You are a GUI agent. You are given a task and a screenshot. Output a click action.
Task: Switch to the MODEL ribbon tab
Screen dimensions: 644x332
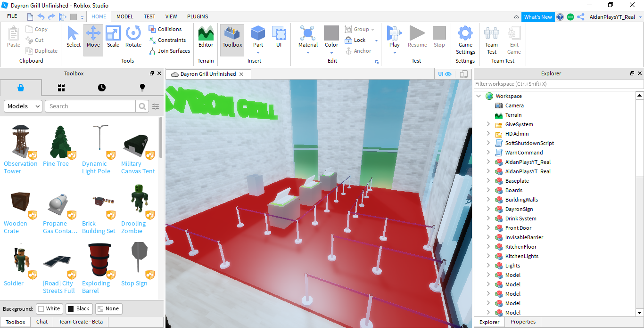pos(125,16)
